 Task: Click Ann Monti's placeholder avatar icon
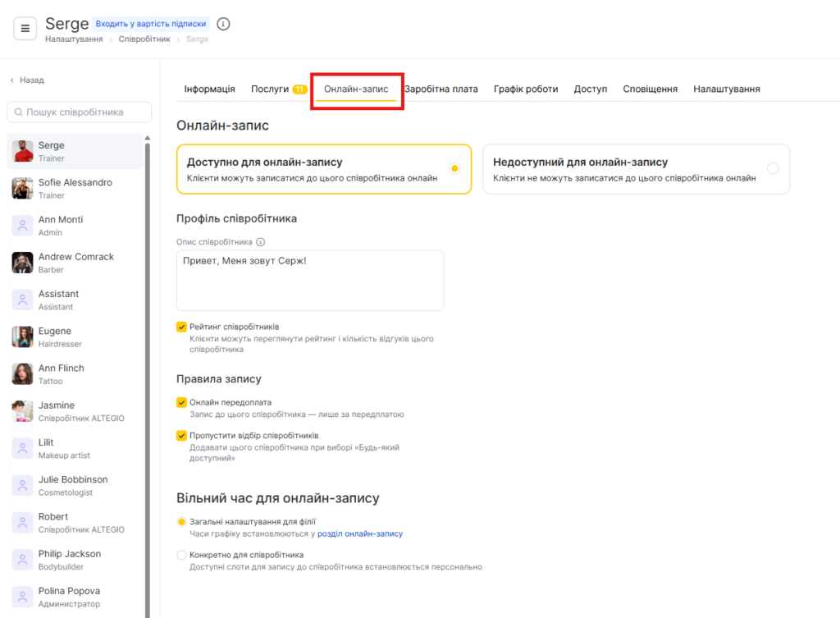[x=22, y=226]
